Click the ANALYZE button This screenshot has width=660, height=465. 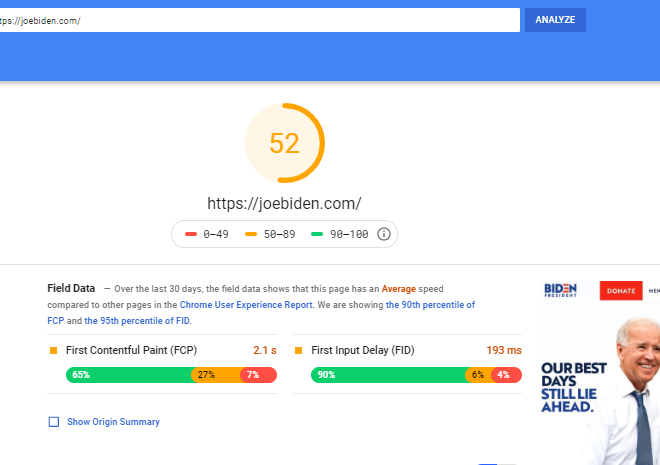pyautogui.click(x=555, y=20)
